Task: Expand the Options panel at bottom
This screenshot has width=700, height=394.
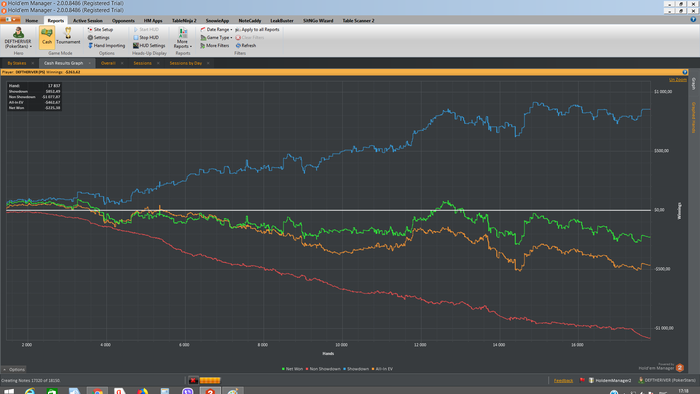Action: pos(14,369)
